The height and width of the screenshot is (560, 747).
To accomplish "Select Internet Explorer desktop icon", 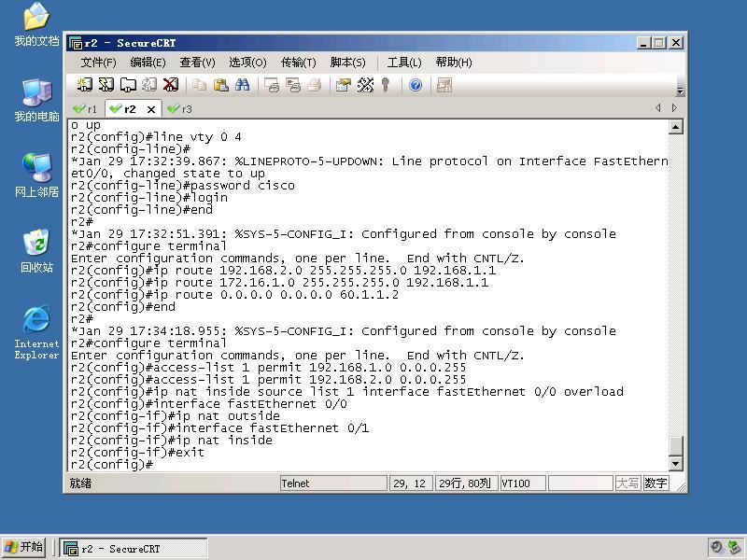I will point(36,332).
